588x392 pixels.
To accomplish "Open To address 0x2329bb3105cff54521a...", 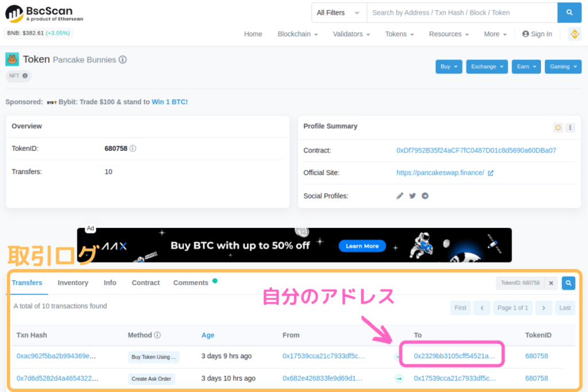I will point(455,356).
